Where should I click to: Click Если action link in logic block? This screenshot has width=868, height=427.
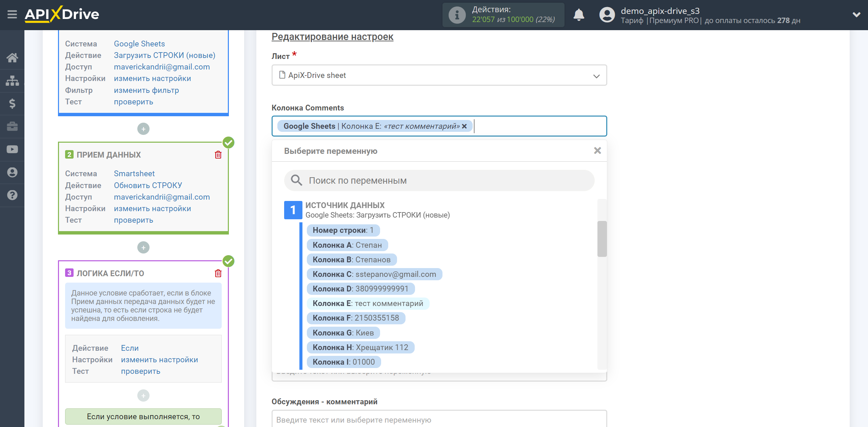(130, 348)
